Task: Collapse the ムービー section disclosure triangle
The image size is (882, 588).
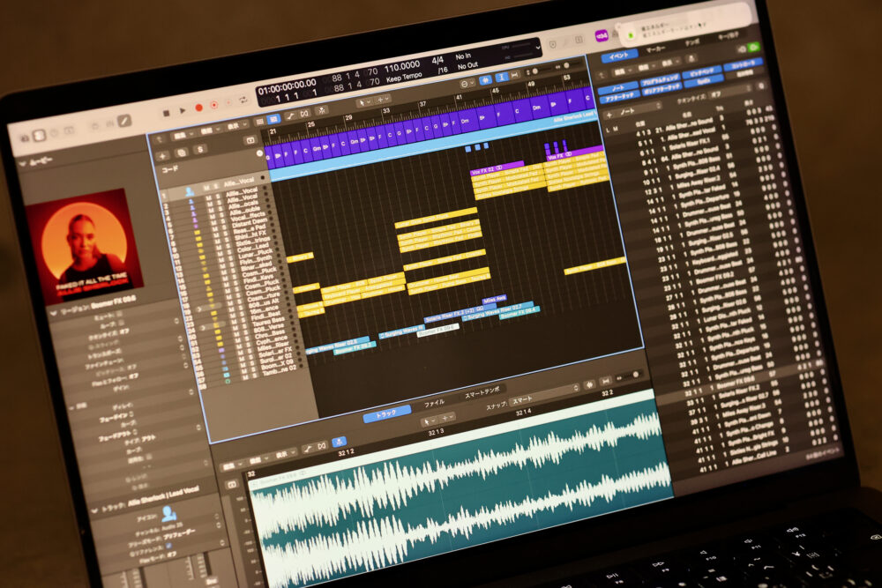Action: [x=21, y=163]
